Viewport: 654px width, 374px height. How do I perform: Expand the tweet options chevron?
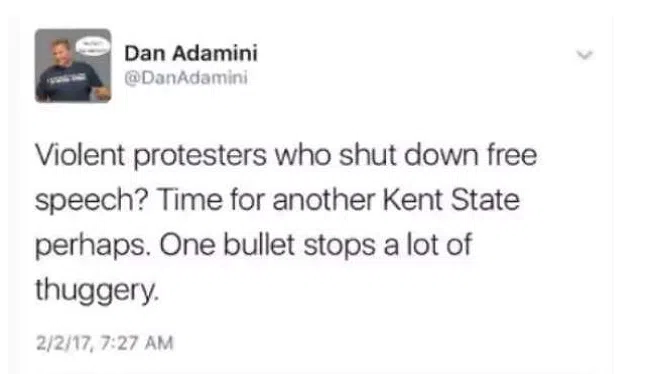pos(584,55)
